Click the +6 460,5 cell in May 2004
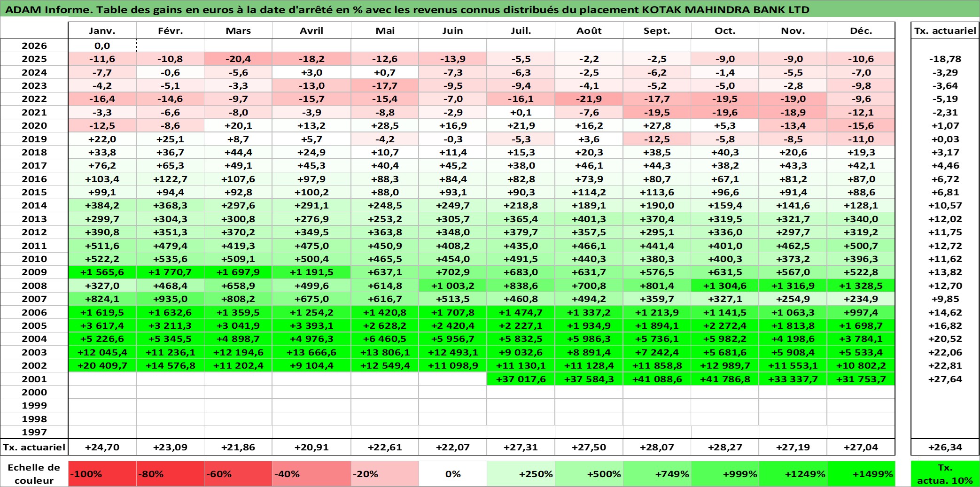 pos(385,339)
